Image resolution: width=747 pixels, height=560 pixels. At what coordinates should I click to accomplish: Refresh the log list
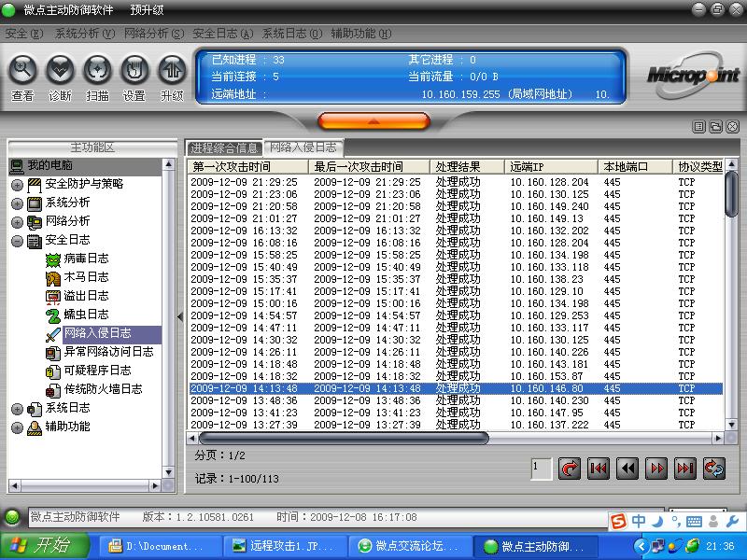point(714,469)
